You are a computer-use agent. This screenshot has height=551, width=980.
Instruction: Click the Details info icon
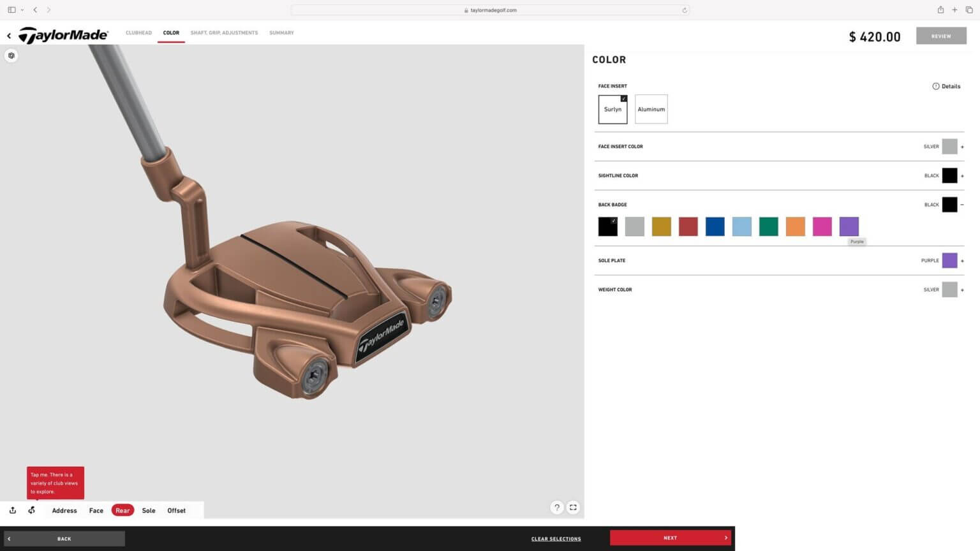pos(936,86)
